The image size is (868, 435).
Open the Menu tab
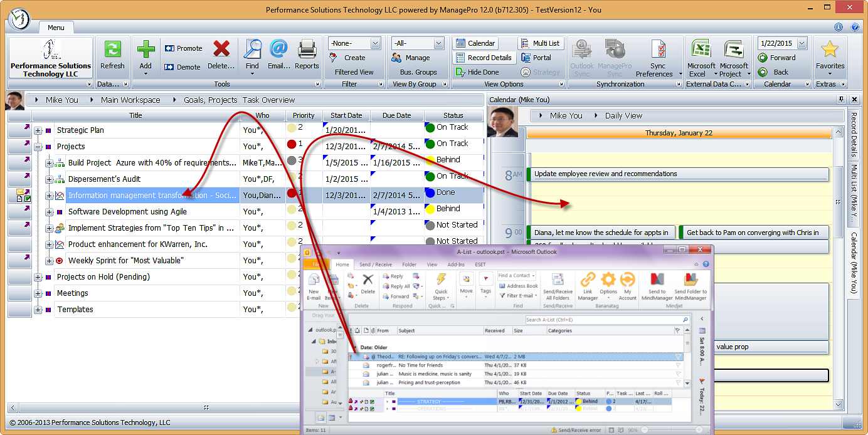coord(56,28)
